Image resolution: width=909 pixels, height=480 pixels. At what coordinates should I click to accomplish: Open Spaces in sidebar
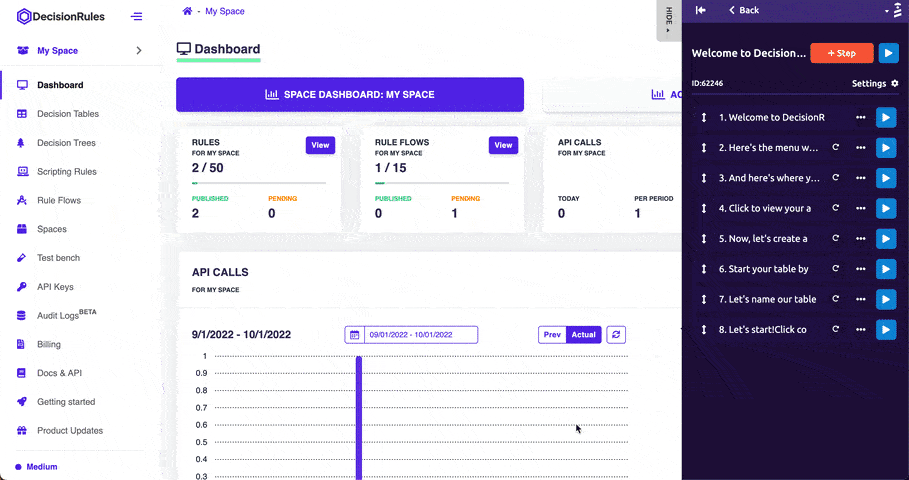(x=52, y=229)
